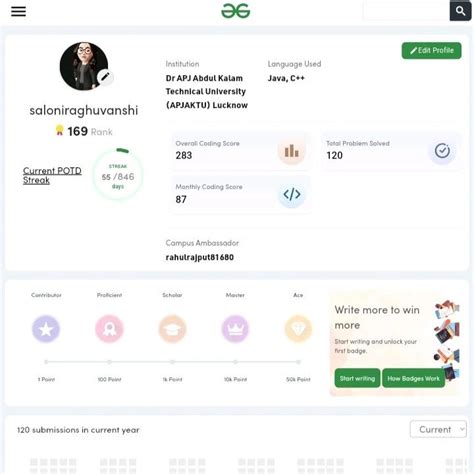Click the Start writing button
This screenshot has height=474, width=474.
click(357, 378)
